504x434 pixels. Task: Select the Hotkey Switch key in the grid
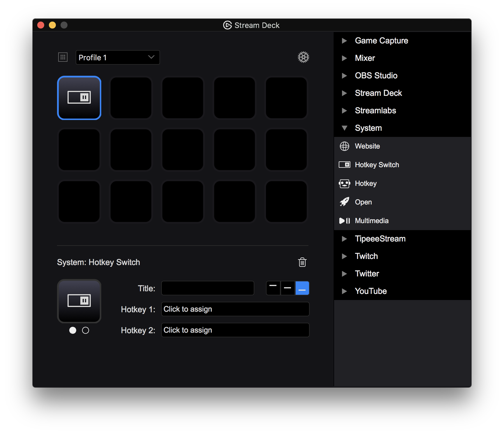(x=79, y=98)
